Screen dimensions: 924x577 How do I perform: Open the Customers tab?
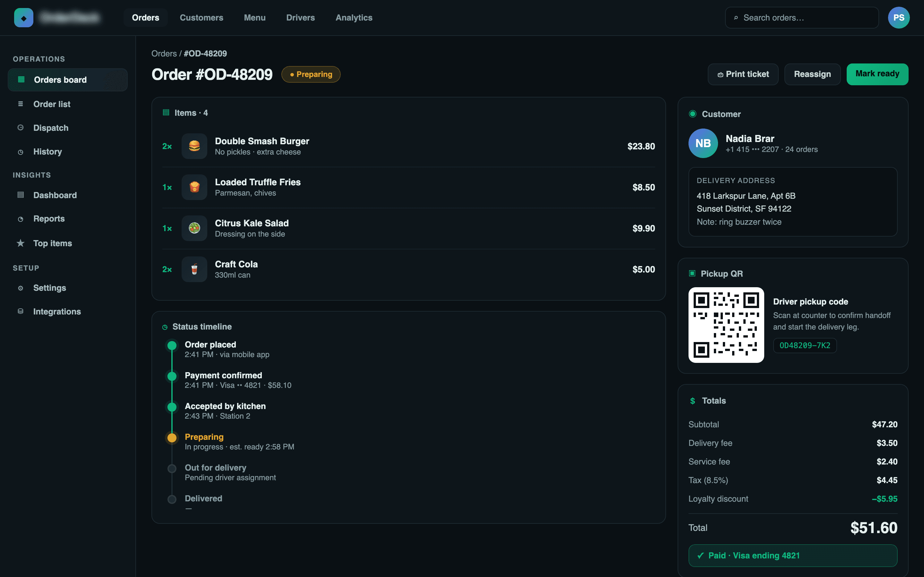(201, 18)
